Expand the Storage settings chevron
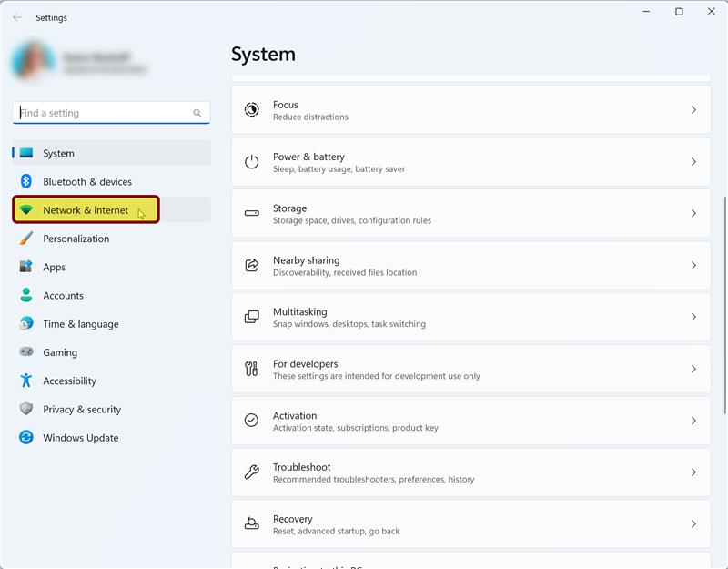 693,214
